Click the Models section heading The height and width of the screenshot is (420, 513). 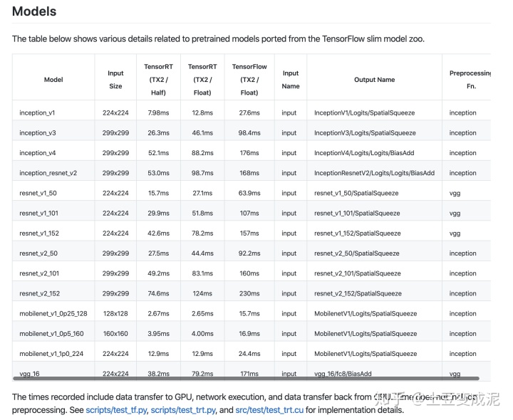34,11
